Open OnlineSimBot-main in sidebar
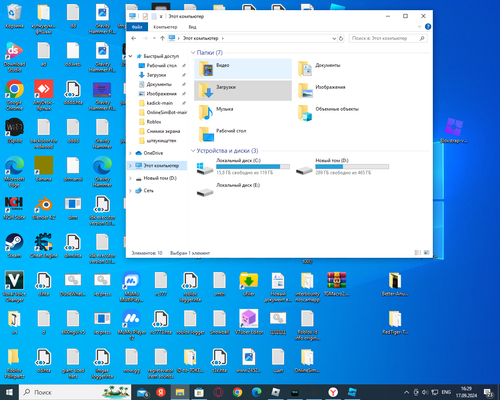Screen dimensions: 500x400 pos(167,112)
